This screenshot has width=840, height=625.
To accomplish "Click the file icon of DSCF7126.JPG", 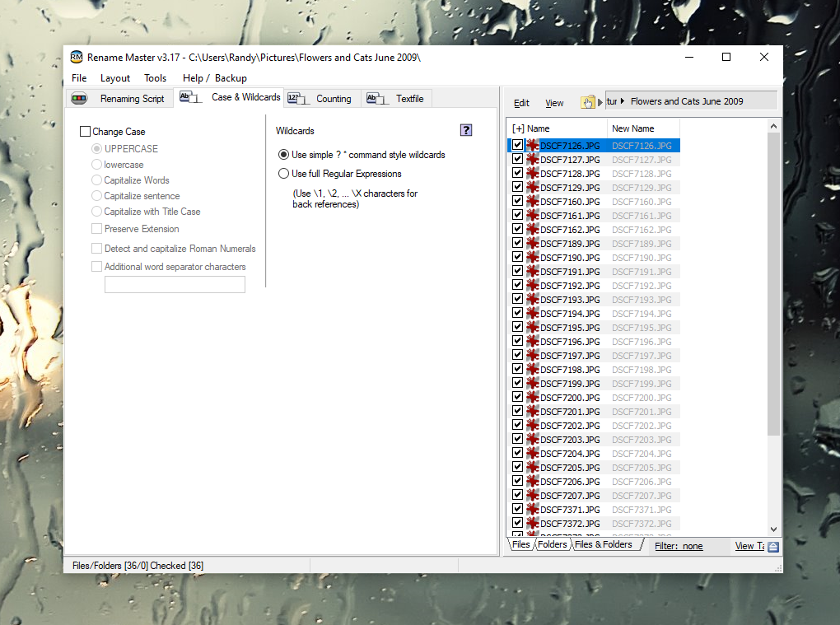I will [533, 145].
